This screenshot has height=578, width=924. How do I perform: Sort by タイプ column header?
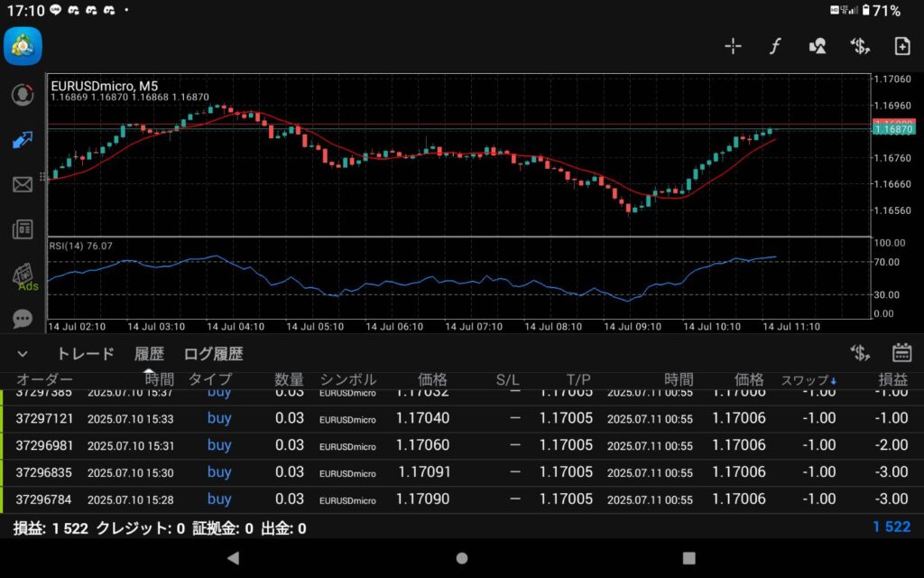pyautogui.click(x=209, y=380)
